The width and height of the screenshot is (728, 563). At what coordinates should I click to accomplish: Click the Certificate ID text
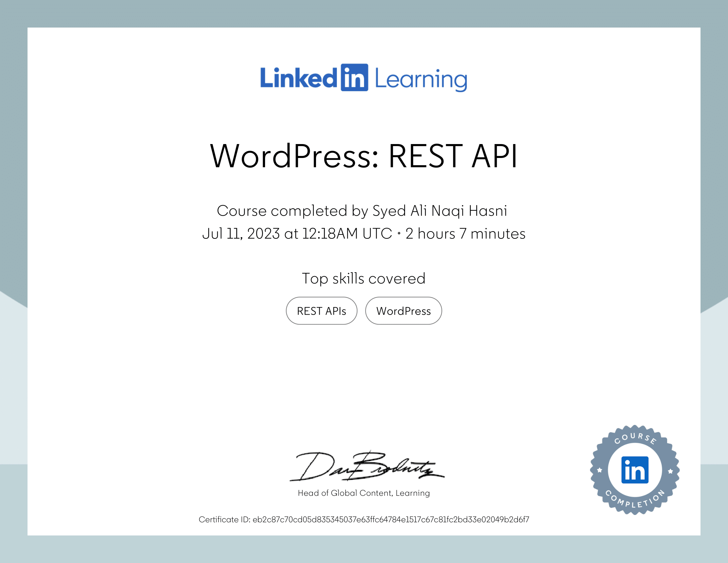(364, 519)
